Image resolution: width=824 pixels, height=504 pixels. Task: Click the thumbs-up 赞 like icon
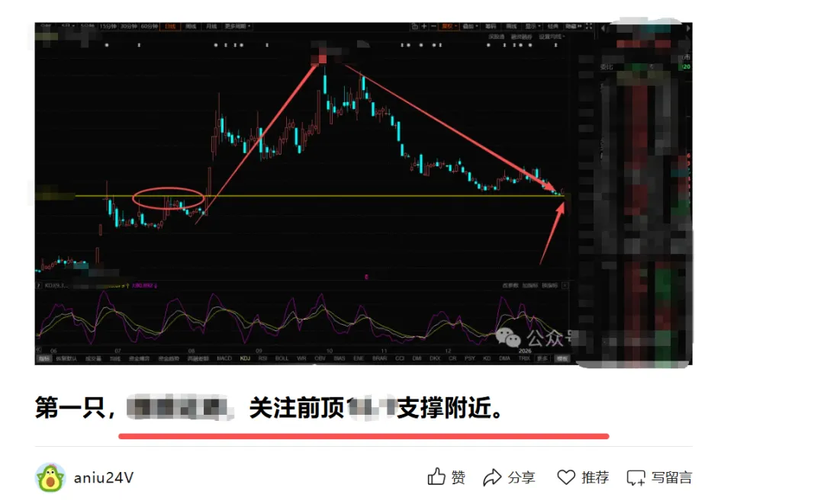point(436,477)
